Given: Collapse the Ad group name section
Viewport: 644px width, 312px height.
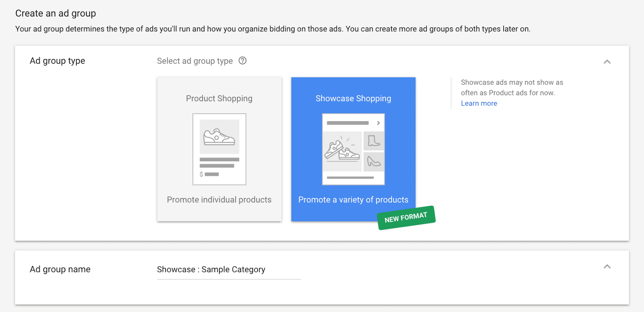Looking at the screenshot, I should tap(607, 266).
